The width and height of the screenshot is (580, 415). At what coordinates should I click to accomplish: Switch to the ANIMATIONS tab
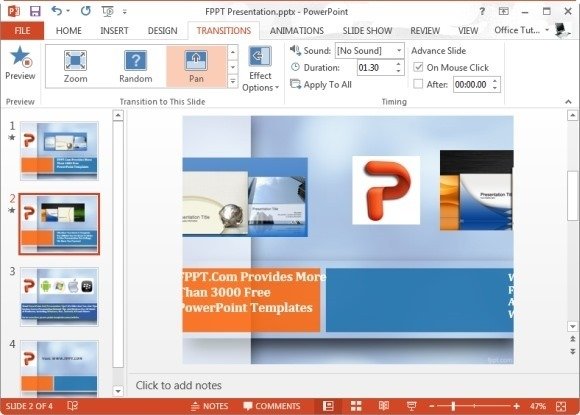coord(297,30)
